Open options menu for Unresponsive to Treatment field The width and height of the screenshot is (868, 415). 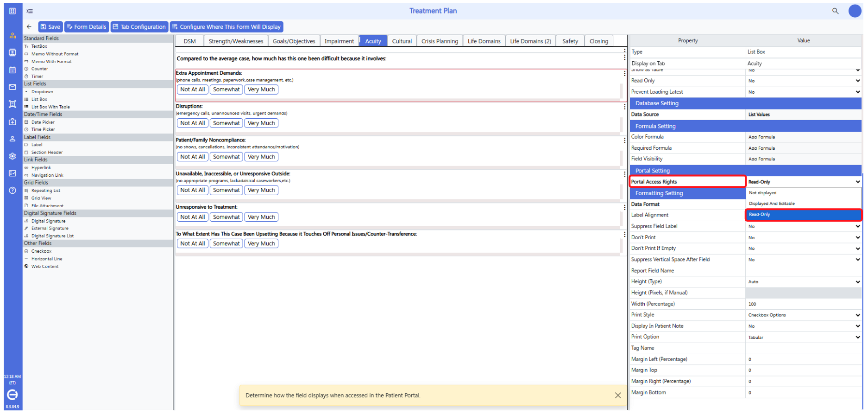(x=624, y=207)
